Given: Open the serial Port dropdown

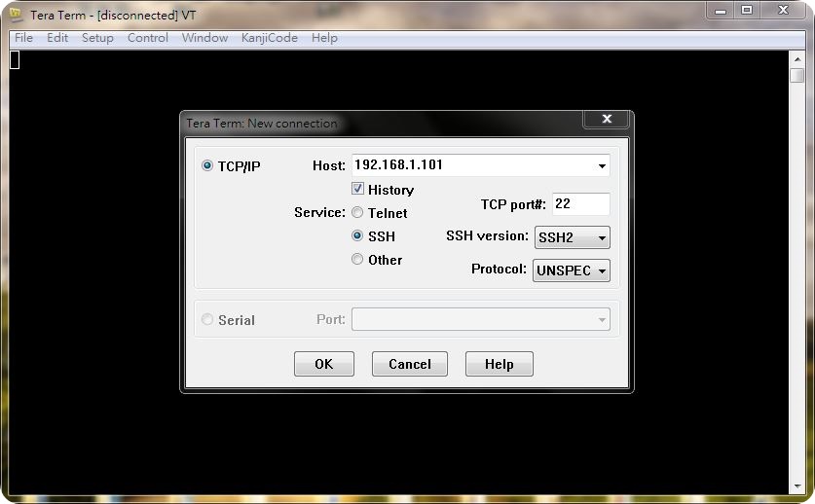Looking at the screenshot, I should 481,319.
